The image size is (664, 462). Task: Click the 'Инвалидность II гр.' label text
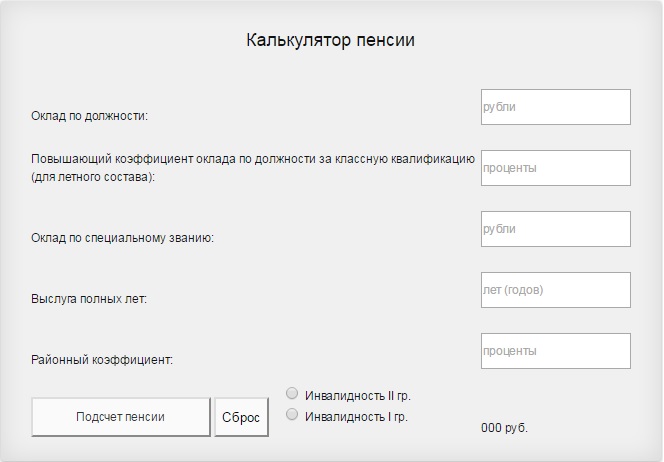click(x=358, y=396)
